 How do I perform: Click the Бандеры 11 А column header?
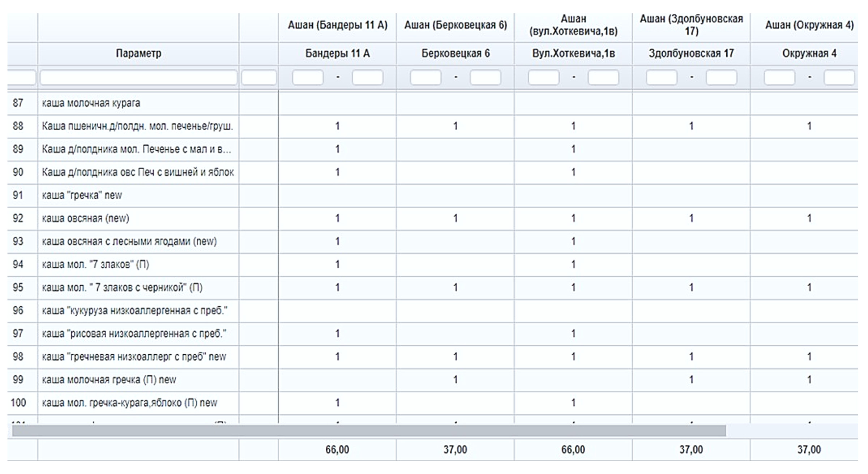click(337, 54)
